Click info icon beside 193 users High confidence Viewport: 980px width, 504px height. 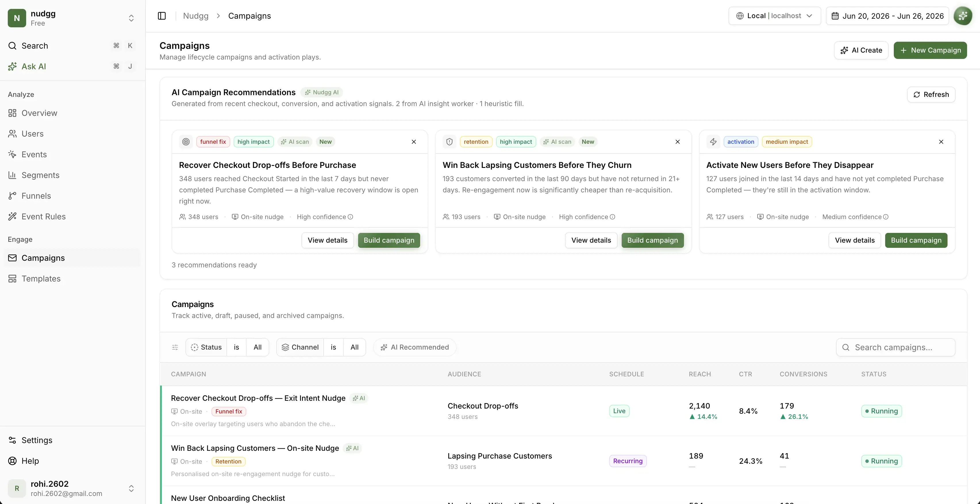pyautogui.click(x=612, y=217)
